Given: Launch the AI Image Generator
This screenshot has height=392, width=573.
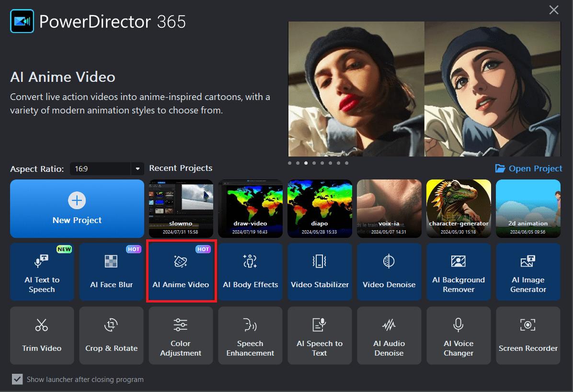Looking at the screenshot, I should tap(528, 271).
